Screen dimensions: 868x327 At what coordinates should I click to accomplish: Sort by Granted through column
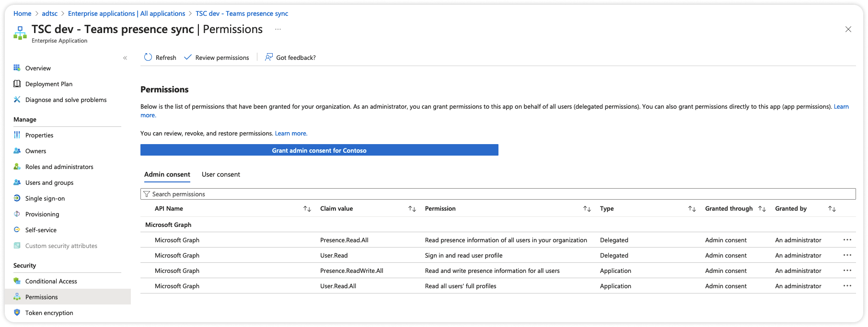coord(762,209)
